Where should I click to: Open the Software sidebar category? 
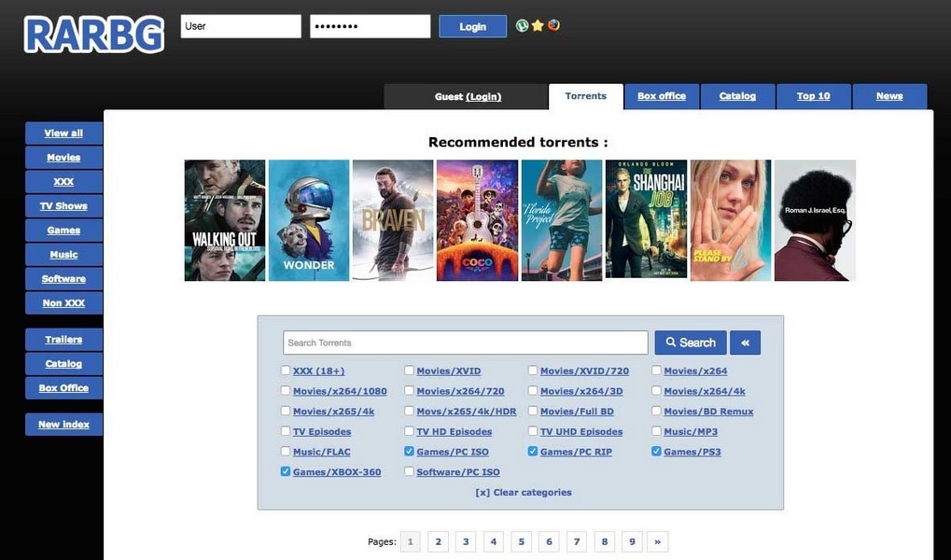point(63,279)
